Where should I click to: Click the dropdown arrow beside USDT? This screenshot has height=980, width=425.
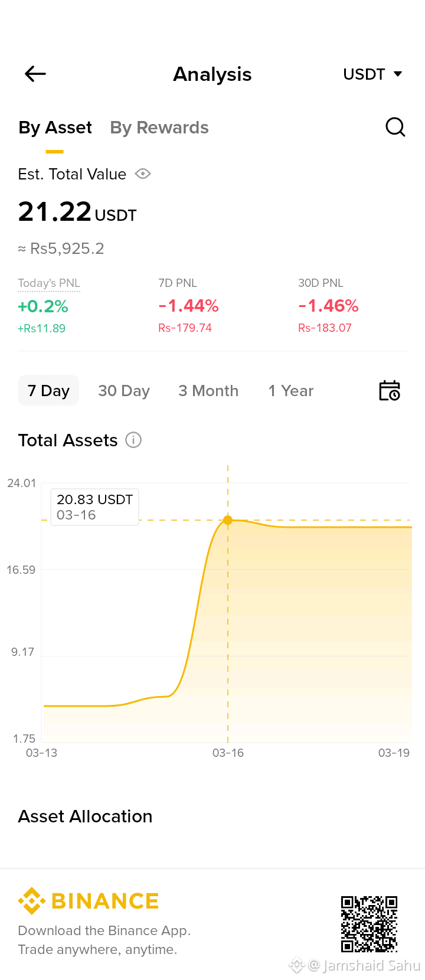(x=398, y=74)
